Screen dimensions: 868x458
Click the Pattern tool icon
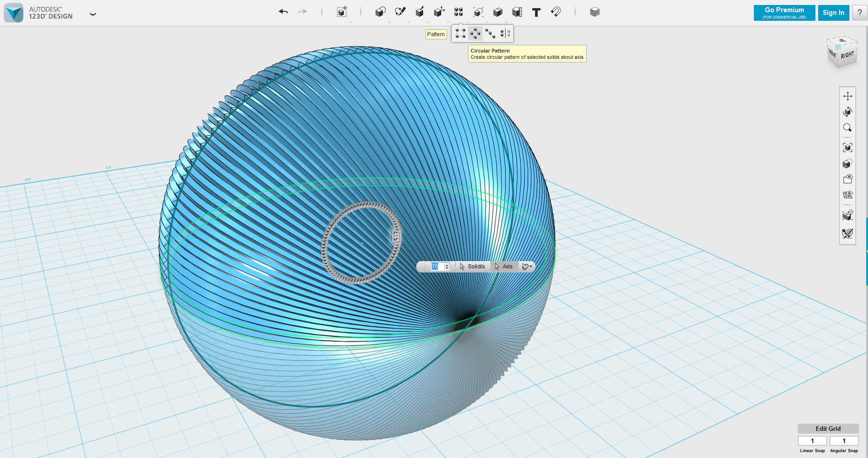(x=458, y=12)
